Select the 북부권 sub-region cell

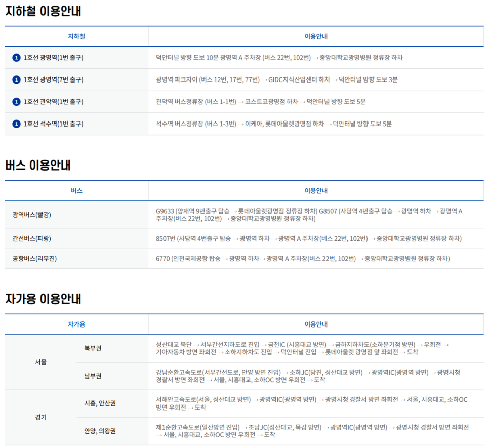pos(93,349)
